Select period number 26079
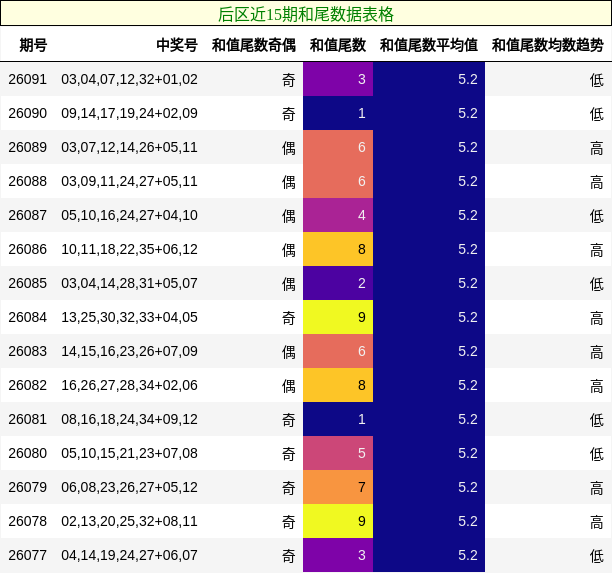 [27, 487]
